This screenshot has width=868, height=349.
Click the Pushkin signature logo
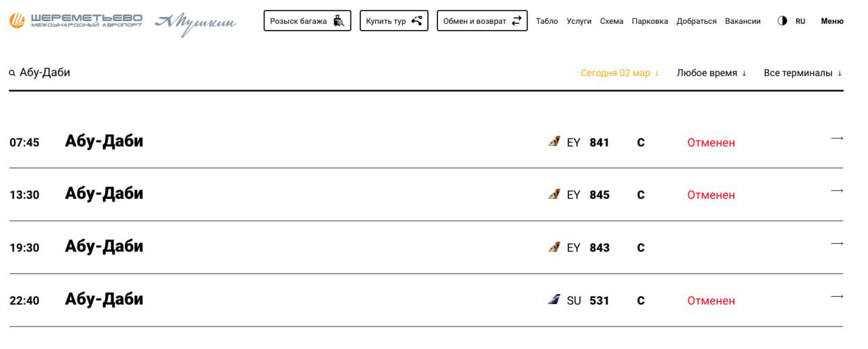195,23
